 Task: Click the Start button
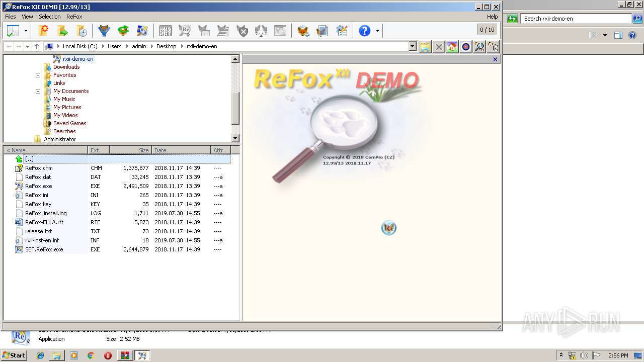[x=14, y=355]
